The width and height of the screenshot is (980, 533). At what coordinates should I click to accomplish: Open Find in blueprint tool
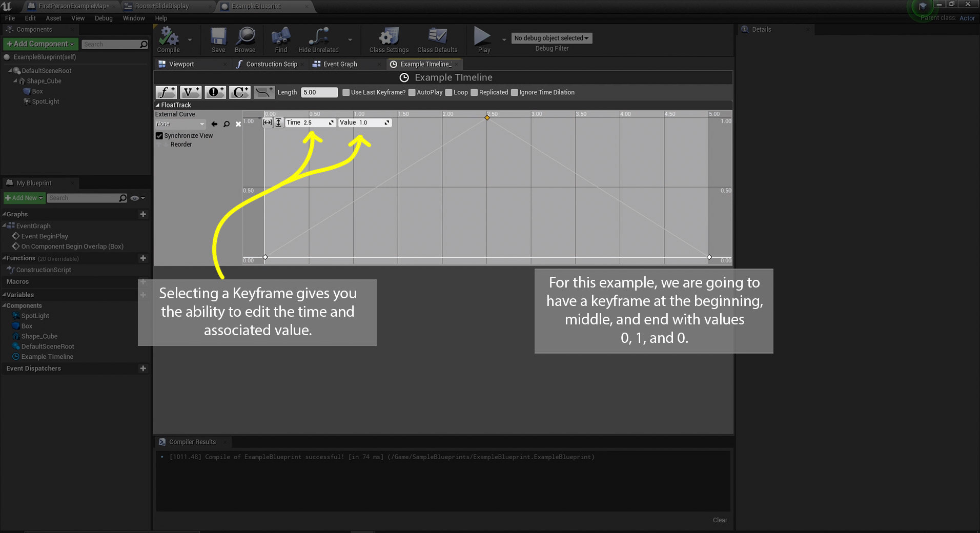(x=281, y=40)
